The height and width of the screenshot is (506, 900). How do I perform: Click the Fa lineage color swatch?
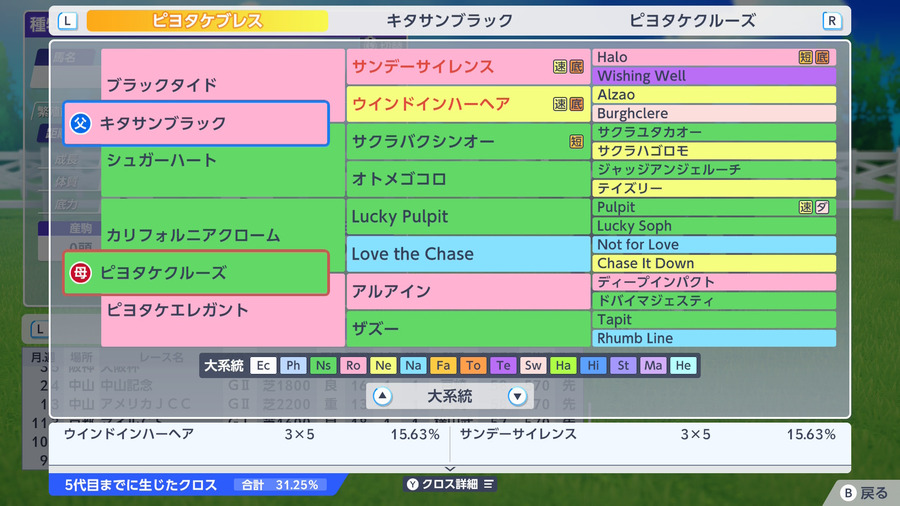[443, 365]
